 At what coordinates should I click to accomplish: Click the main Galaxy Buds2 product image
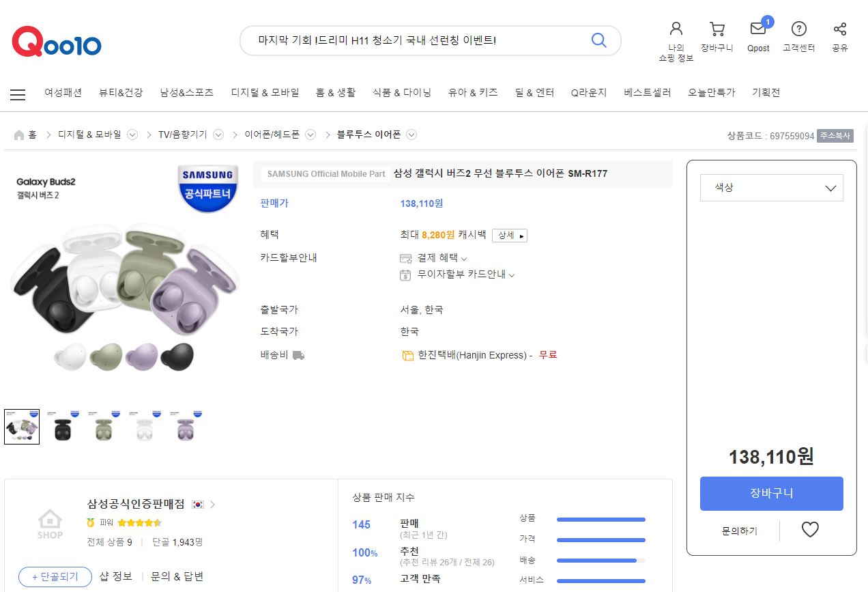126,281
